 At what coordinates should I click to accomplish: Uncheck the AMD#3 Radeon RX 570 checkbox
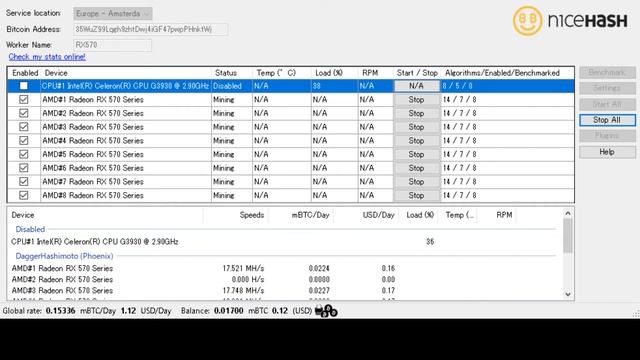click(24, 127)
